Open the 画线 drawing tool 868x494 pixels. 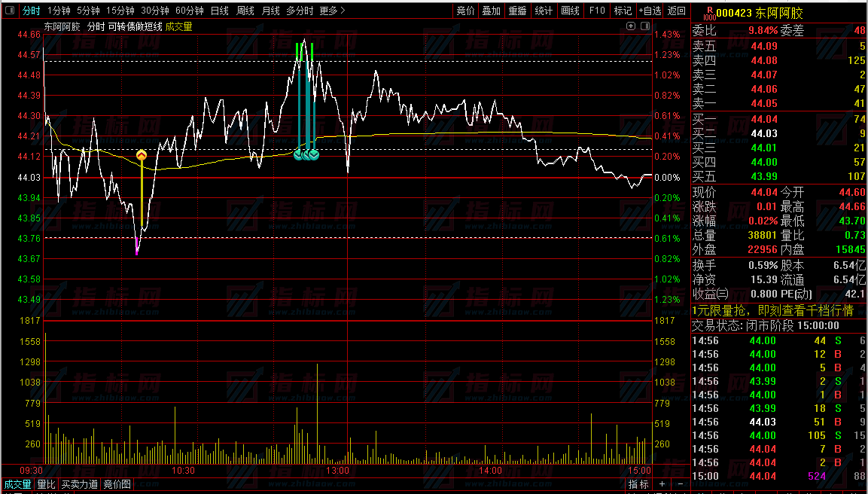pyautogui.click(x=570, y=10)
